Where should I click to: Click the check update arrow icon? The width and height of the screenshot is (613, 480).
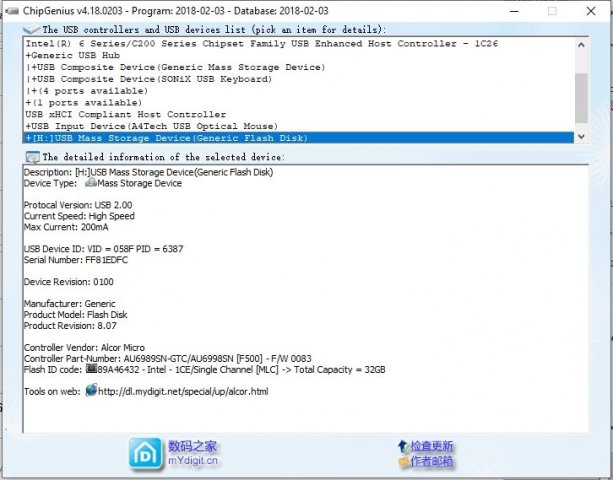point(401,445)
